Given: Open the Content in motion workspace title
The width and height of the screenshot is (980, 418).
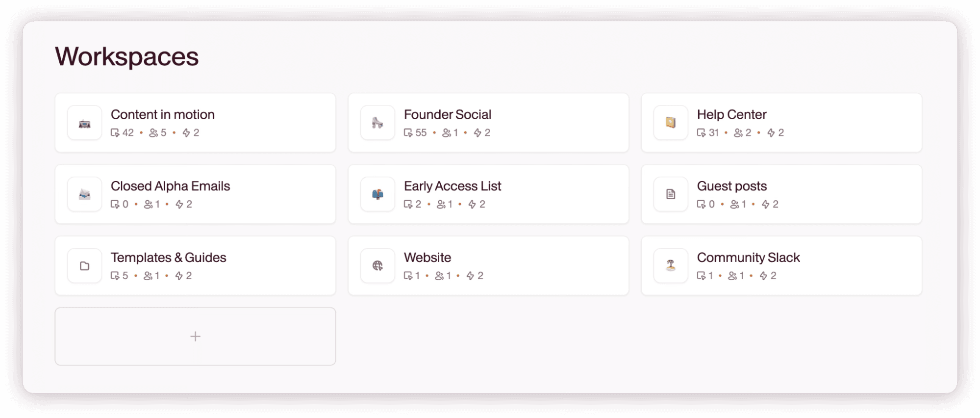Looking at the screenshot, I should (x=163, y=115).
